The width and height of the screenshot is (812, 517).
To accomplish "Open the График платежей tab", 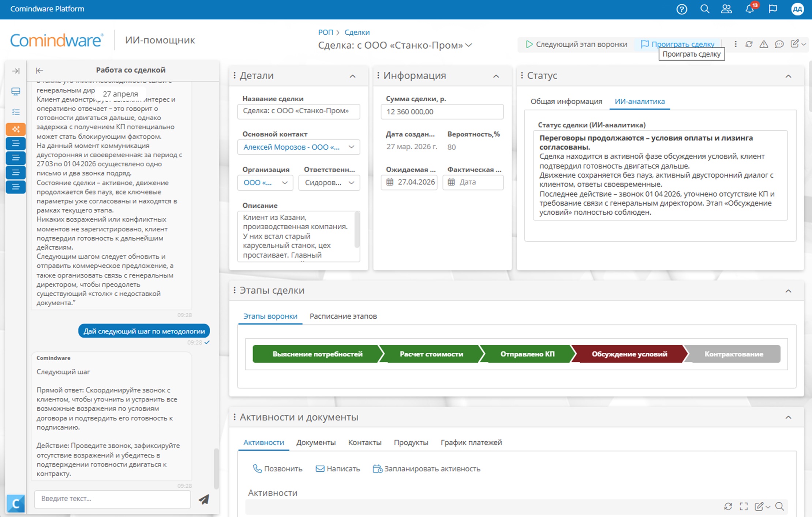I will click(471, 442).
